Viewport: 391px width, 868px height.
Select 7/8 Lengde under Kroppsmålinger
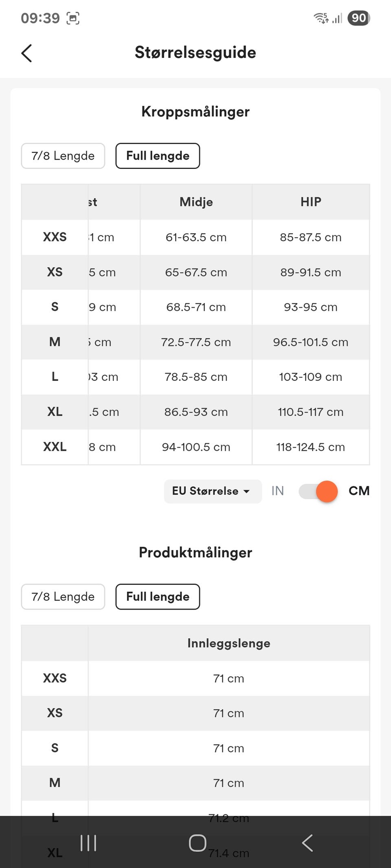point(63,156)
